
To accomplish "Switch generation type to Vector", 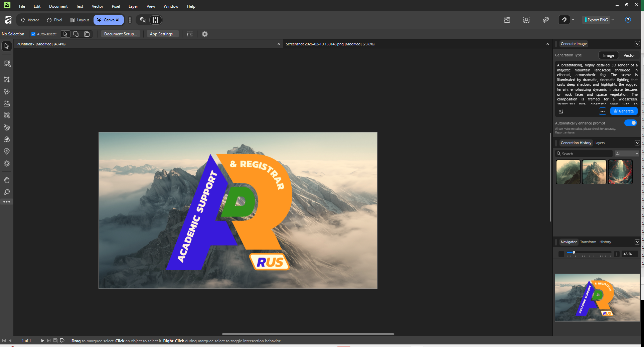I will click(629, 55).
